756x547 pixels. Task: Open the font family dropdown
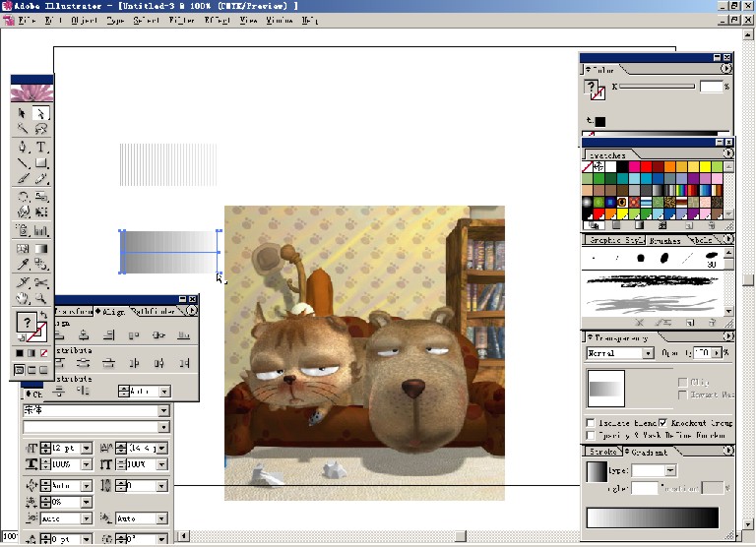coord(164,410)
